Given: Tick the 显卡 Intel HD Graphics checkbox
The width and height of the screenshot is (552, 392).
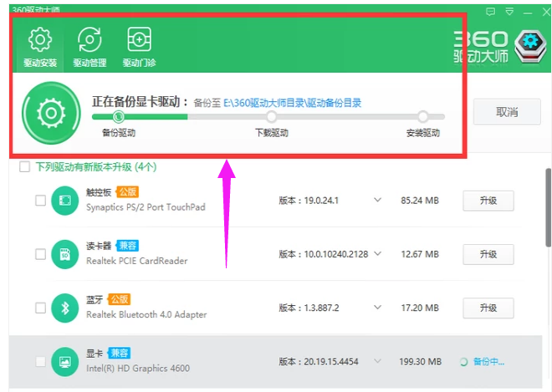Looking at the screenshot, I should pos(40,361).
